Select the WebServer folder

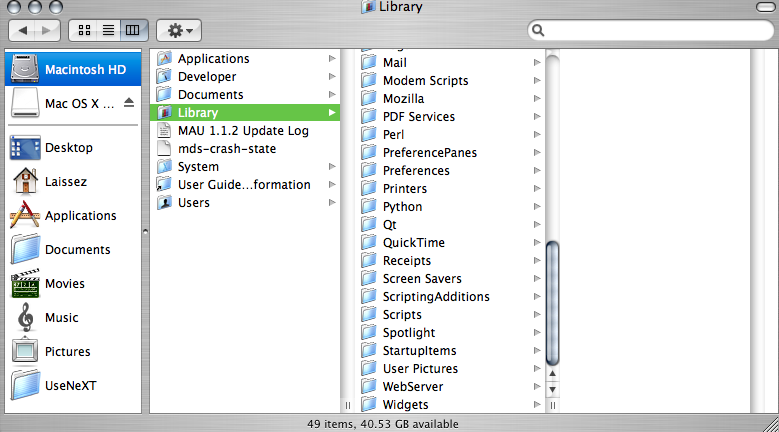(x=451, y=386)
